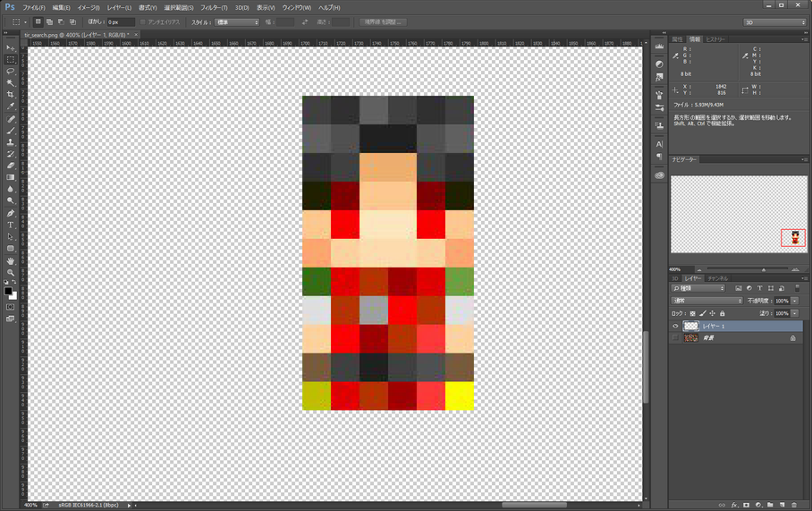Image resolution: width=812 pixels, height=511 pixels.
Task: Open the Character panel icon
Action: [x=659, y=144]
